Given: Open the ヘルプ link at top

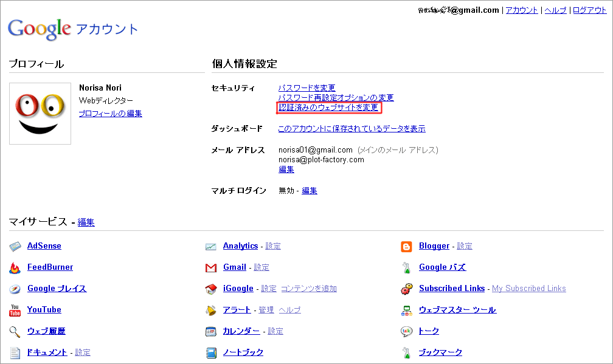Looking at the screenshot, I should pyautogui.click(x=555, y=10).
